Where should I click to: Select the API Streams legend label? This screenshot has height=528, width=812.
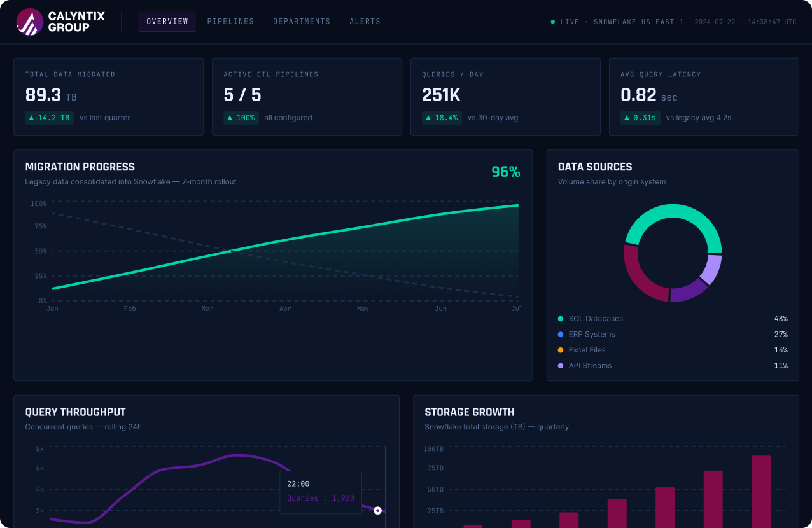pos(590,366)
